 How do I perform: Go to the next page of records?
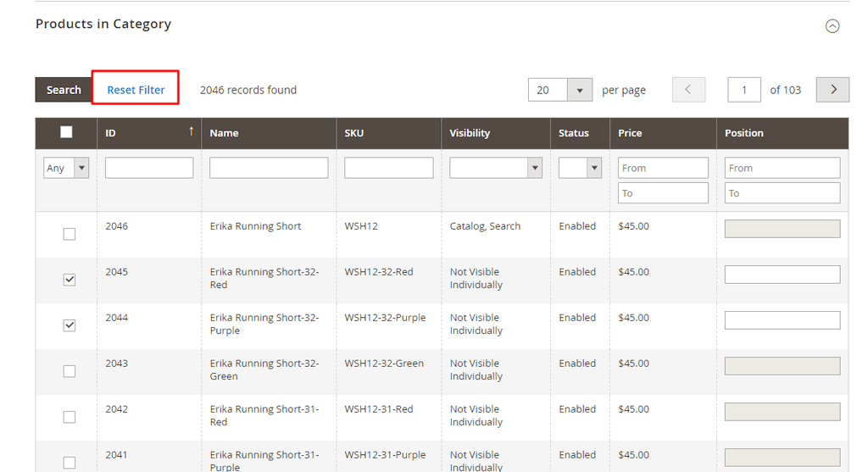click(832, 90)
